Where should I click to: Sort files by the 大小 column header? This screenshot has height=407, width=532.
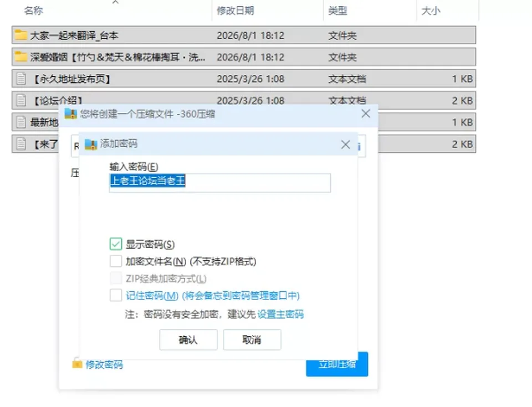coord(431,11)
